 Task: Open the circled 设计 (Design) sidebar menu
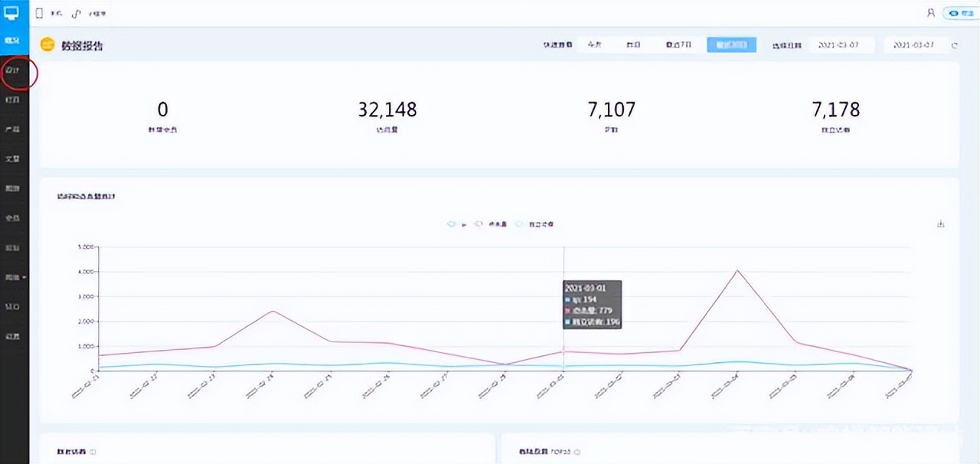tap(13, 70)
